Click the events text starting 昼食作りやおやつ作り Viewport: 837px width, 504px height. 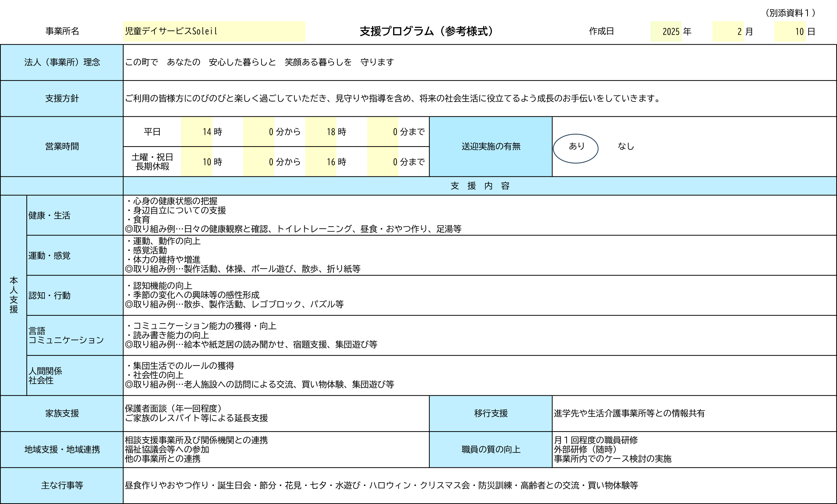(x=382, y=485)
